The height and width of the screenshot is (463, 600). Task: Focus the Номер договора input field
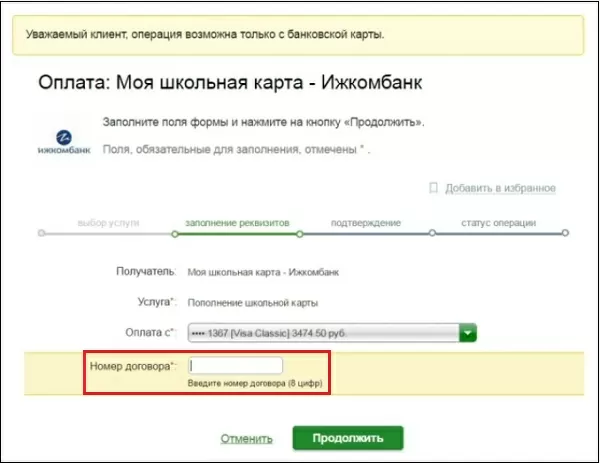tap(236, 366)
